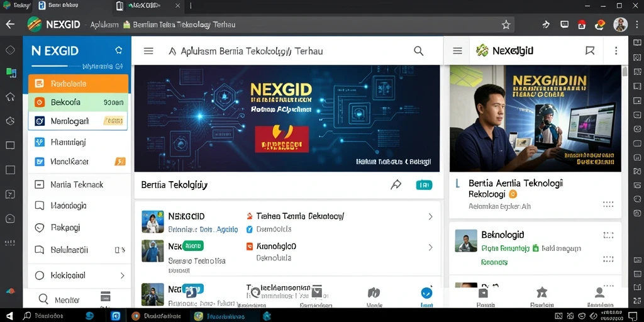This screenshot has width=644, height=322.
Task: Open Beknologid card in right panel
Action: pyautogui.click(x=535, y=248)
